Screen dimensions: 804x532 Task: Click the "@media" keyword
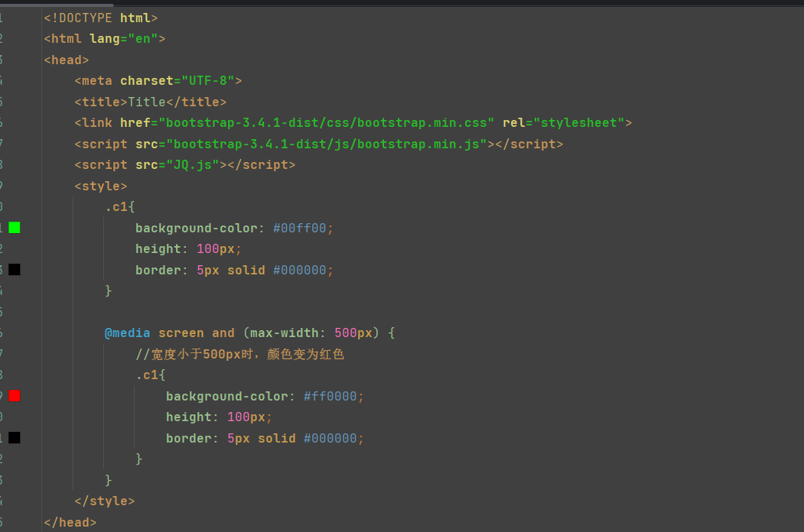pos(128,333)
